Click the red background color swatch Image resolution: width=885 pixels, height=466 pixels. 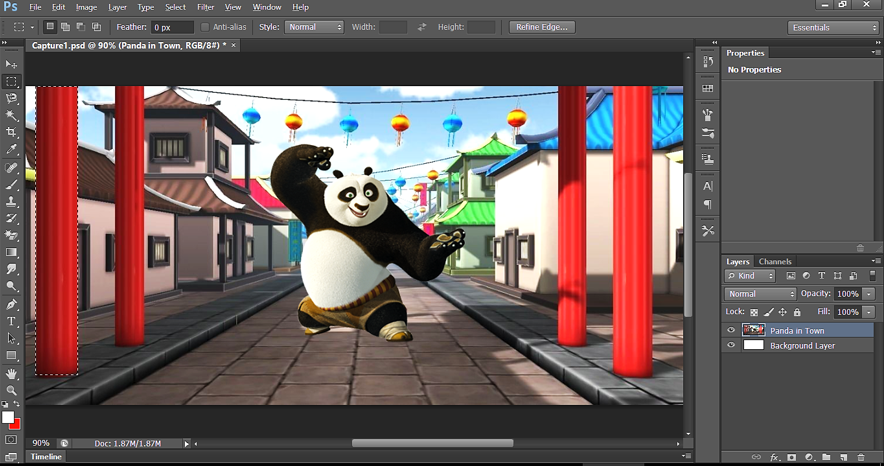[16, 425]
